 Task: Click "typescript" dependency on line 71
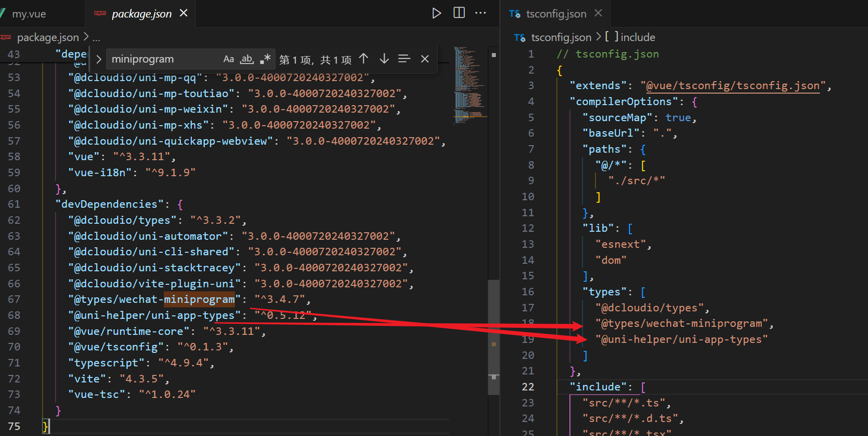(x=107, y=363)
